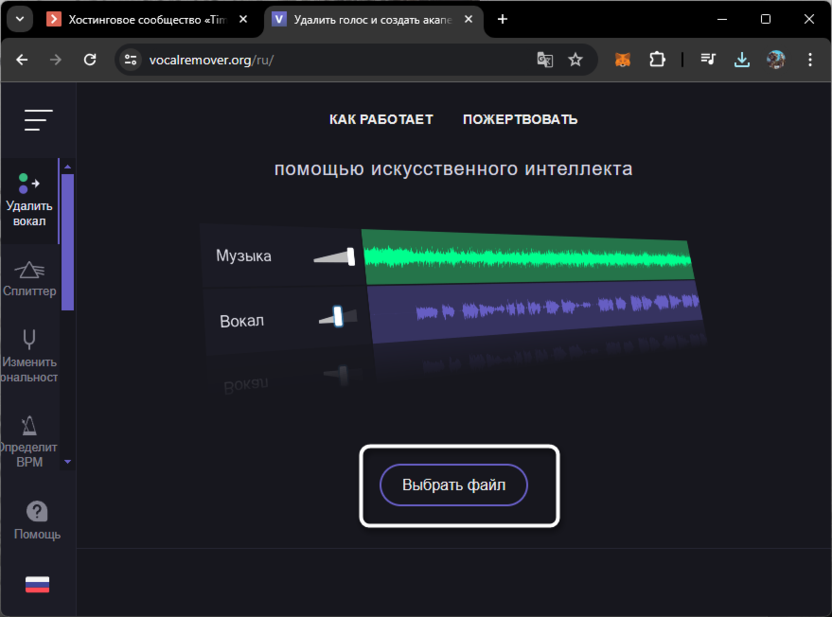Click the purple sidebar scrollbar thumb
Image resolution: width=832 pixels, height=617 pixels.
(x=67, y=242)
